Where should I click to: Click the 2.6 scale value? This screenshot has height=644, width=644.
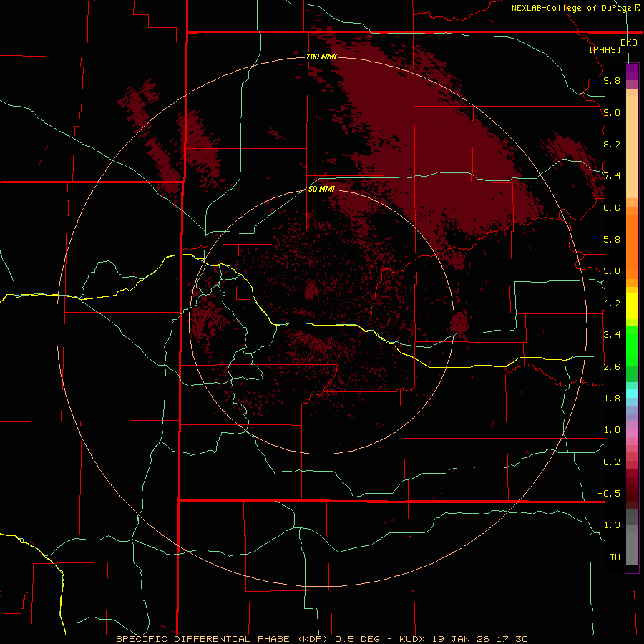[x=612, y=367]
